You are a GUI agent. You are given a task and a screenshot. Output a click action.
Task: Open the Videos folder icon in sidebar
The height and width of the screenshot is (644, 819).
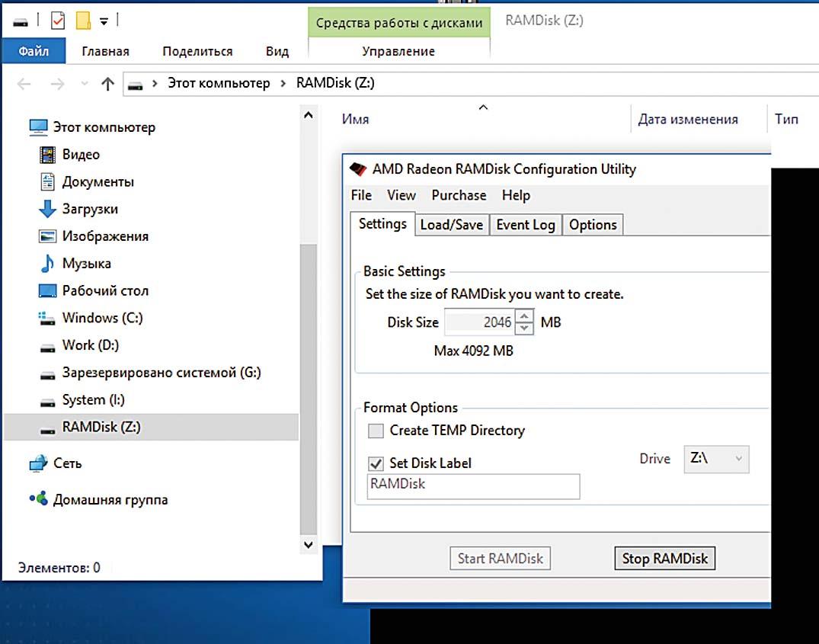(x=47, y=155)
